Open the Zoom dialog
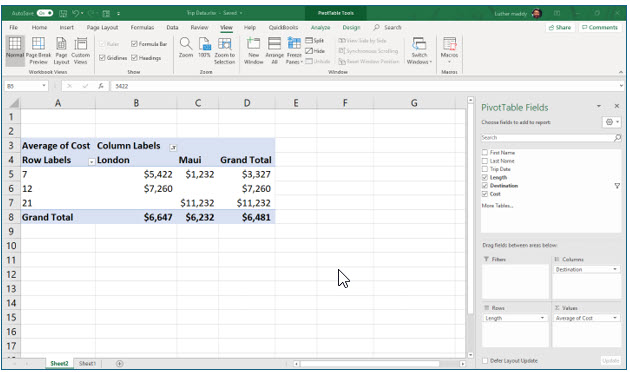 click(186, 47)
